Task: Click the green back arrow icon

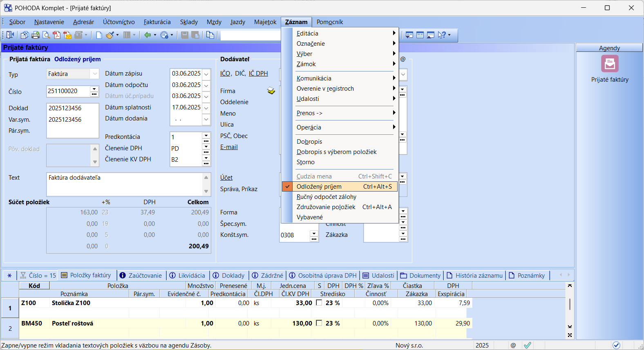Action: 148,35
